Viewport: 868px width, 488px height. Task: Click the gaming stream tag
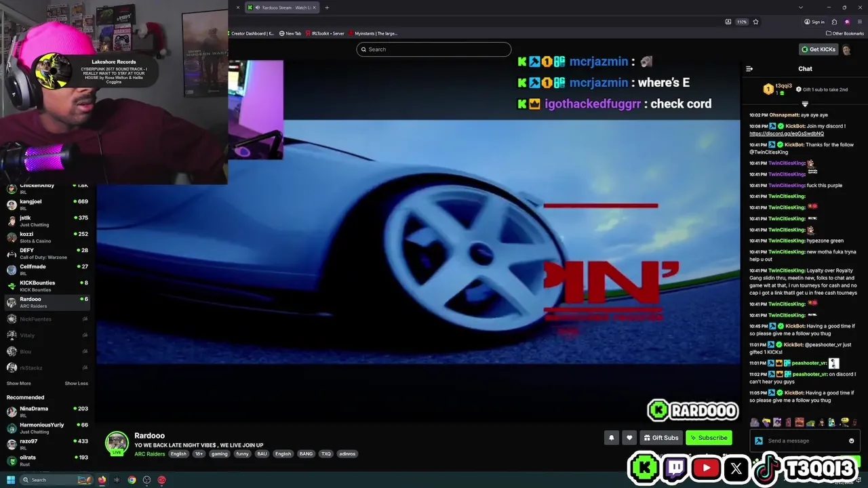click(219, 454)
